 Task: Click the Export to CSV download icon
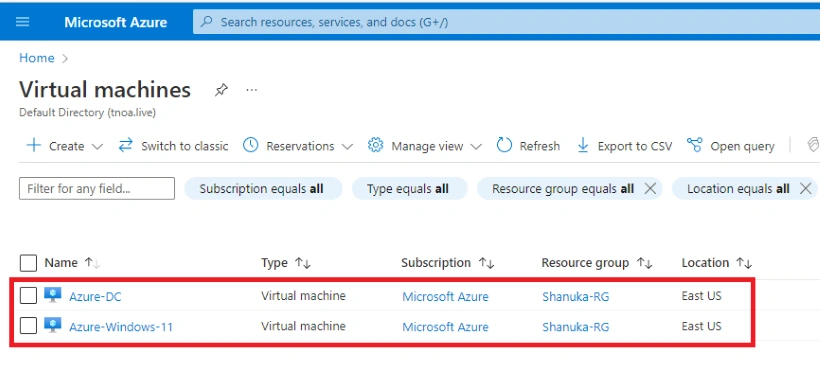tap(583, 145)
